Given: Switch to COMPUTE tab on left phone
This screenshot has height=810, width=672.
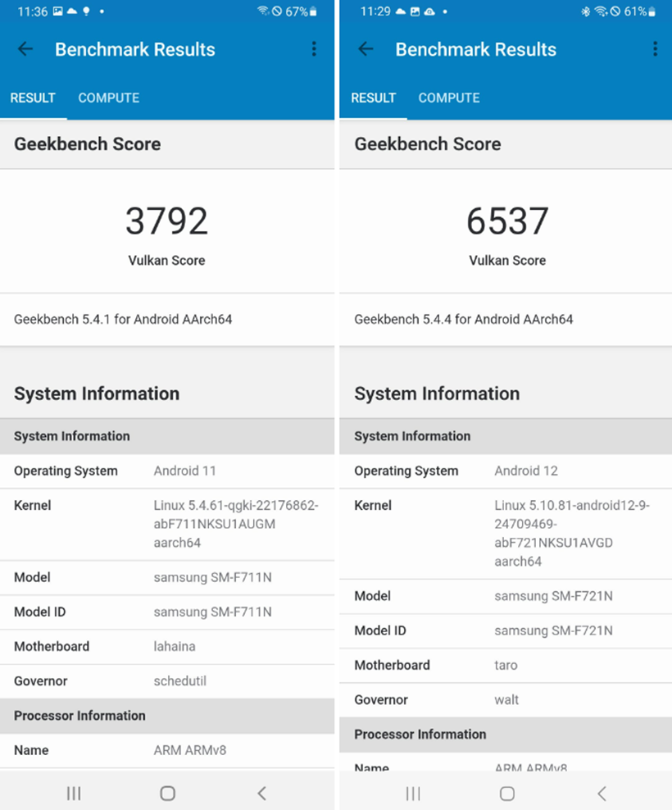Looking at the screenshot, I should [x=108, y=98].
